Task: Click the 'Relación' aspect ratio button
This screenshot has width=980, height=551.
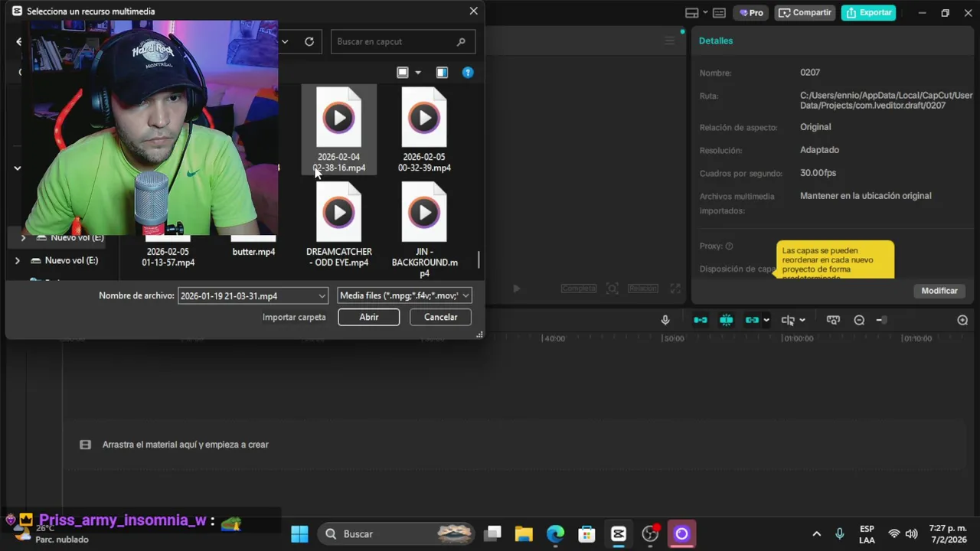Action: point(642,289)
